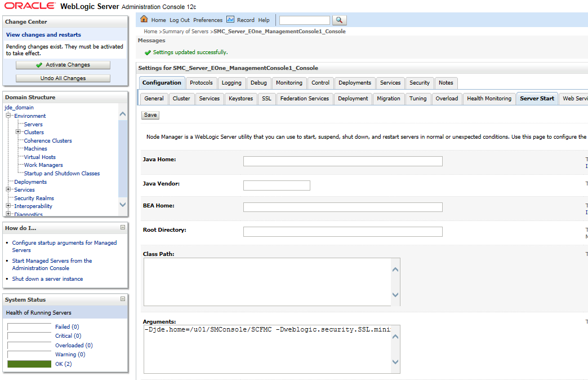This screenshot has width=588, height=380.
Task: Expand the Clusters tree node
Action: coord(18,132)
